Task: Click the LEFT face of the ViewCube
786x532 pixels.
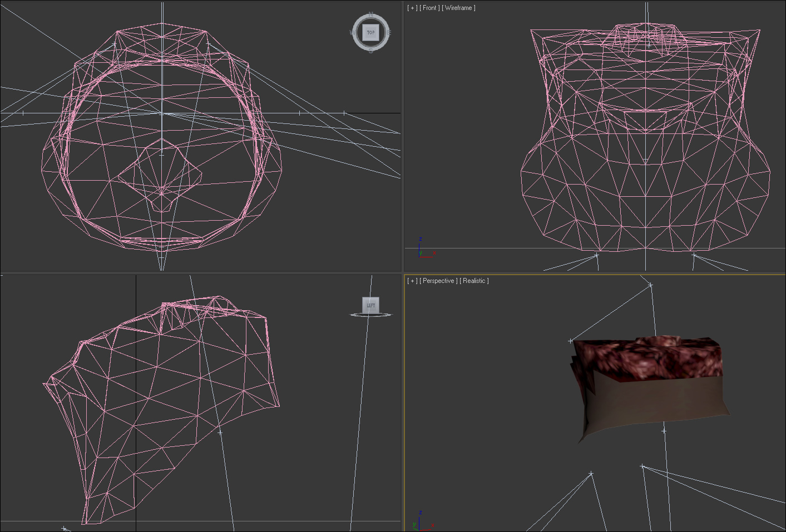Action: point(370,305)
